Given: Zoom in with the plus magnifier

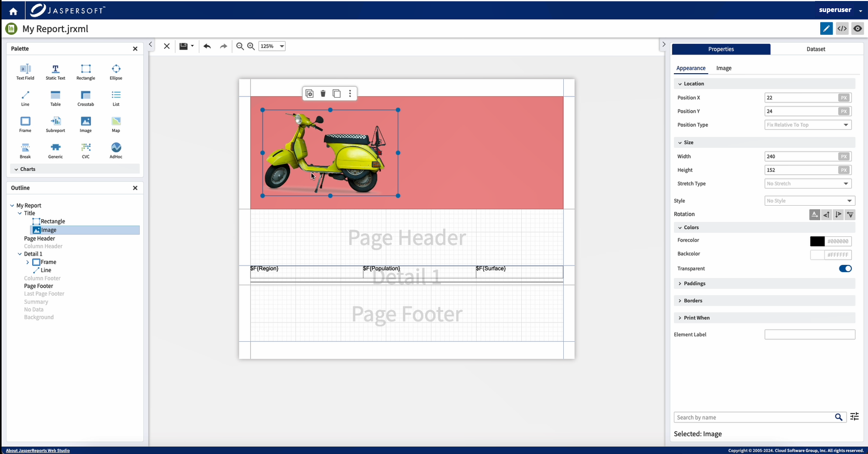Looking at the screenshot, I should 251,46.
